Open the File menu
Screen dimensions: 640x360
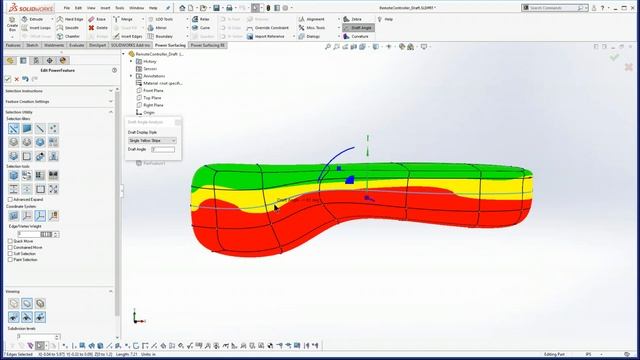click(67, 8)
